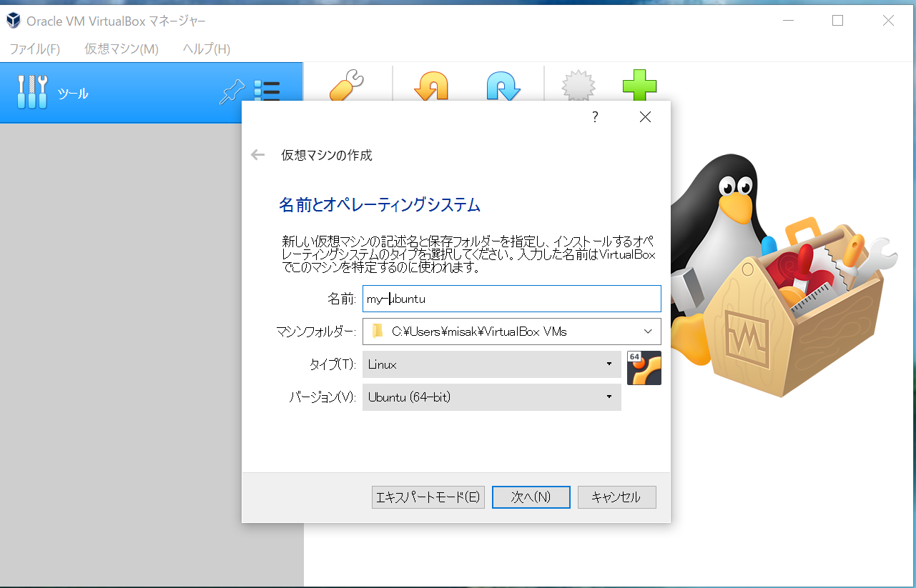The image size is (916, 588).
Task: Select the Tools wrench icon in sidebar
Action: (x=32, y=91)
